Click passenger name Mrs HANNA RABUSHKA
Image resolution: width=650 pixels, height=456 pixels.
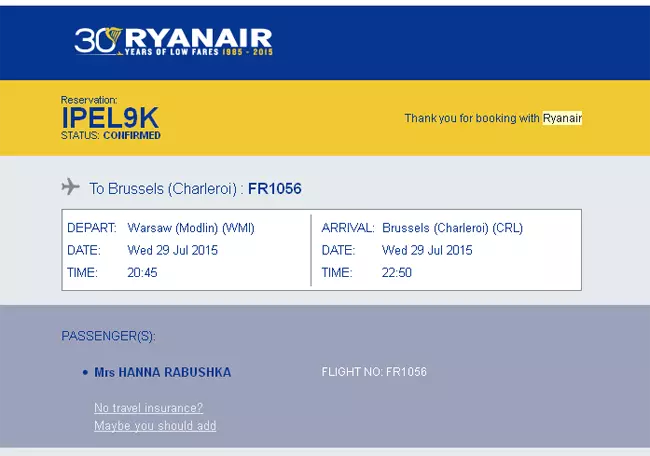click(162, 372)
